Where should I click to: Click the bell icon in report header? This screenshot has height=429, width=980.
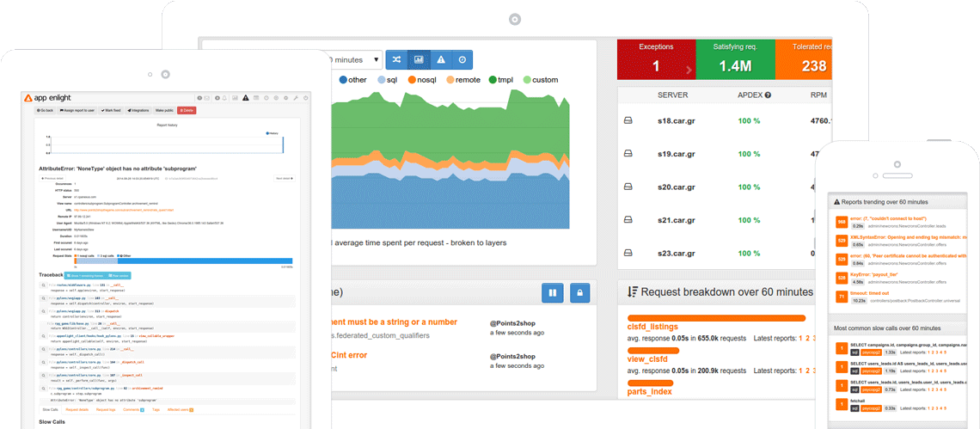pyautogui.click(x=224, y=98)
